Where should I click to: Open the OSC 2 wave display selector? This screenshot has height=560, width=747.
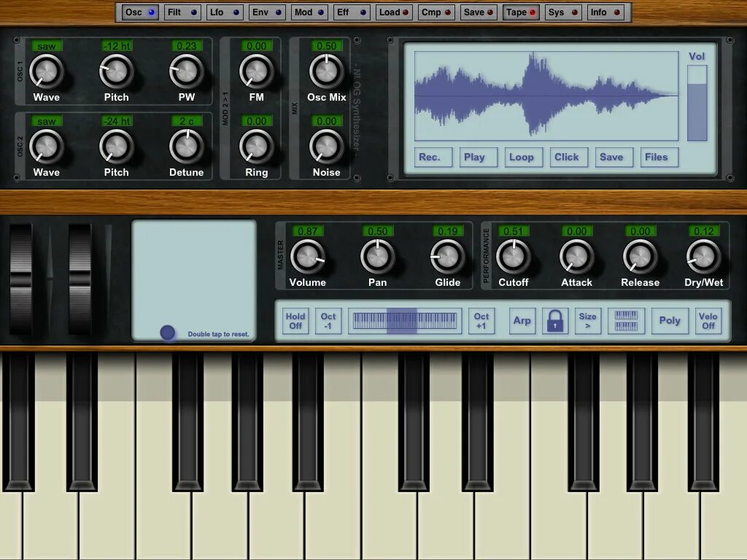tap(47, 121)
